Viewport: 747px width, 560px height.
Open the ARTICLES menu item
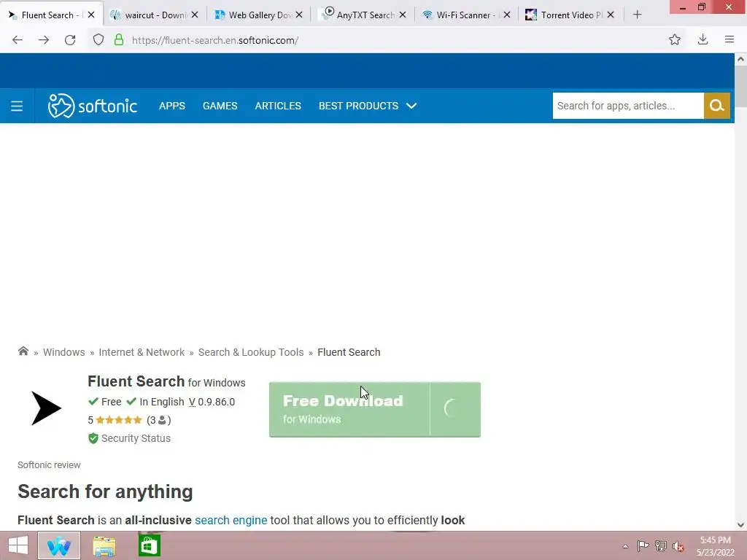coord(278,106)
